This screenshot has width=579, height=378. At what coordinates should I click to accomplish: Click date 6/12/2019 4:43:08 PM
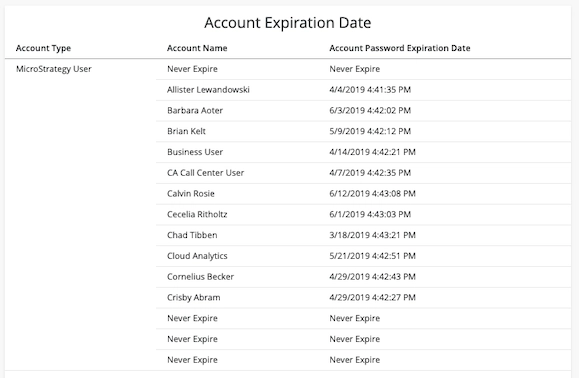coord(372,193)
